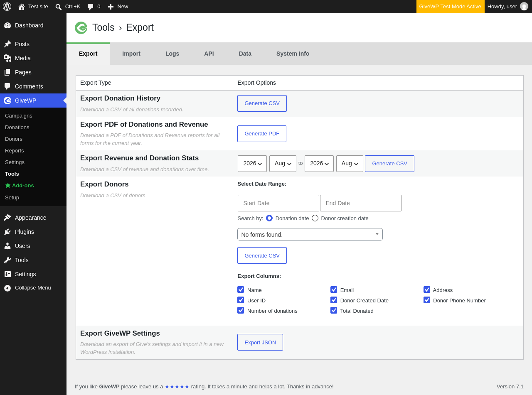Click the Add-ons star icon

click(x=7, y=186)
